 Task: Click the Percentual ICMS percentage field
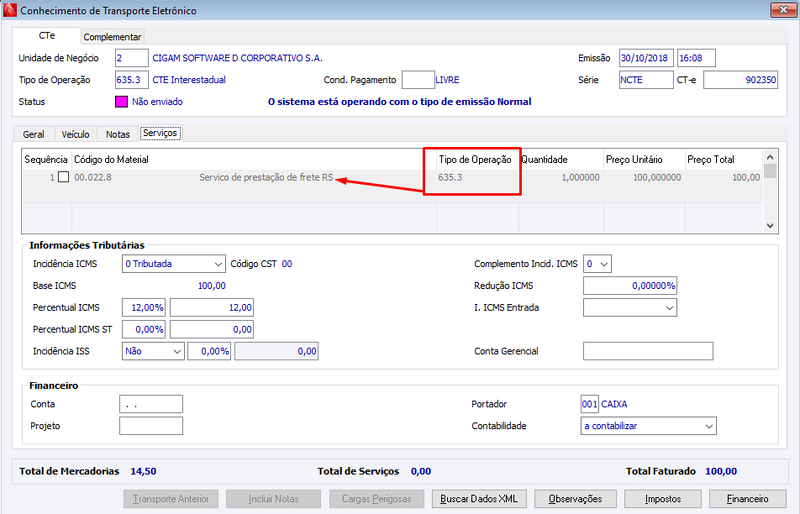click(144, 308)
